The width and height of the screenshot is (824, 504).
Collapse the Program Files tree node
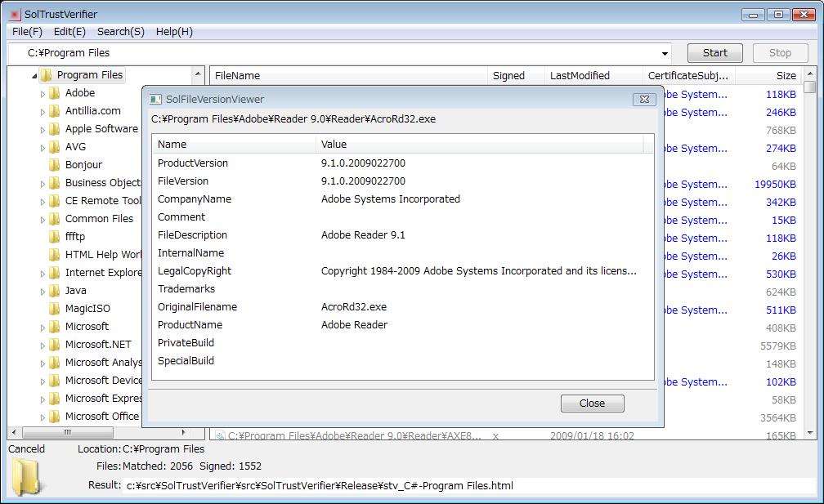coord(34,76)
